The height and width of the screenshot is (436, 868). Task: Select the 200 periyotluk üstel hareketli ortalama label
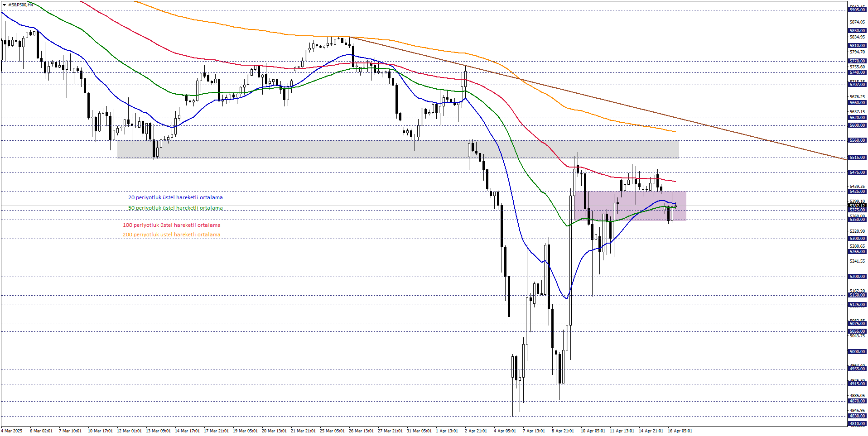[172, 235]
